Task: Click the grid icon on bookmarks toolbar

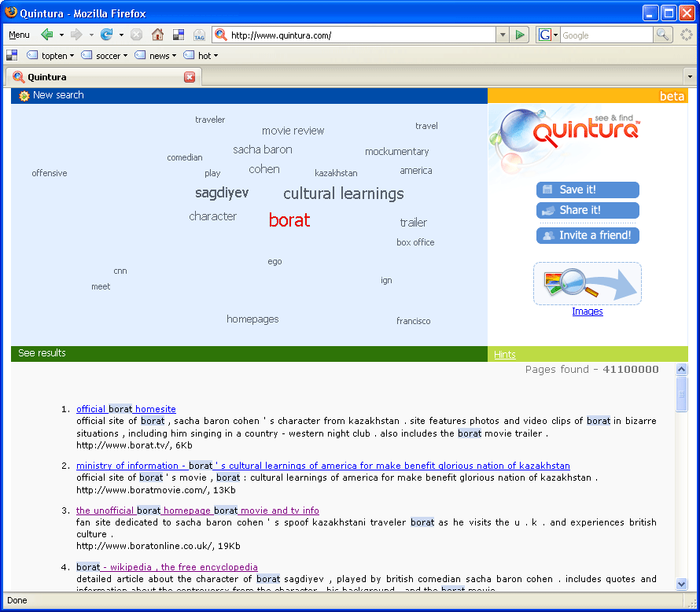Action: (x=12, y=55)
